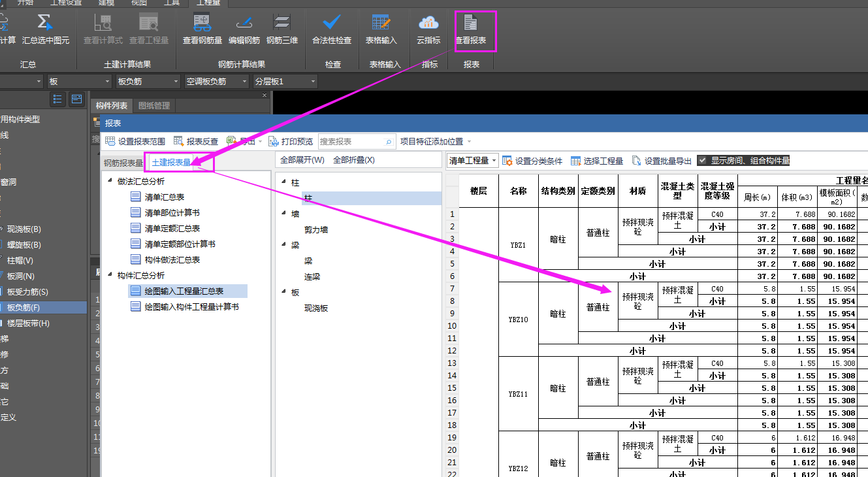868x477 pixels.
Task: Collapse the 梁 category group
Action: 283,245
